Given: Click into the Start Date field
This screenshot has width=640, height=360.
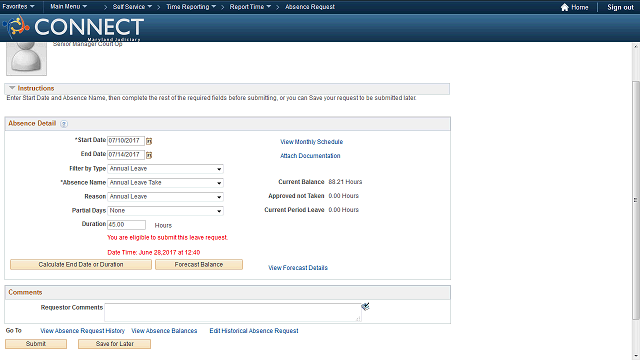Looking at the screenshot, I should pos(126,141).
